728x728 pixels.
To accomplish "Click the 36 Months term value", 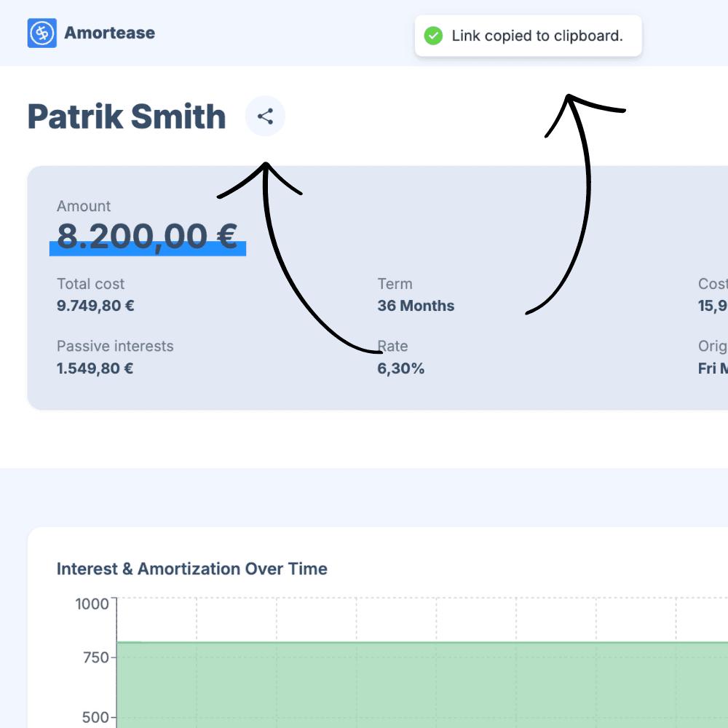I will [x=416, y=306].
